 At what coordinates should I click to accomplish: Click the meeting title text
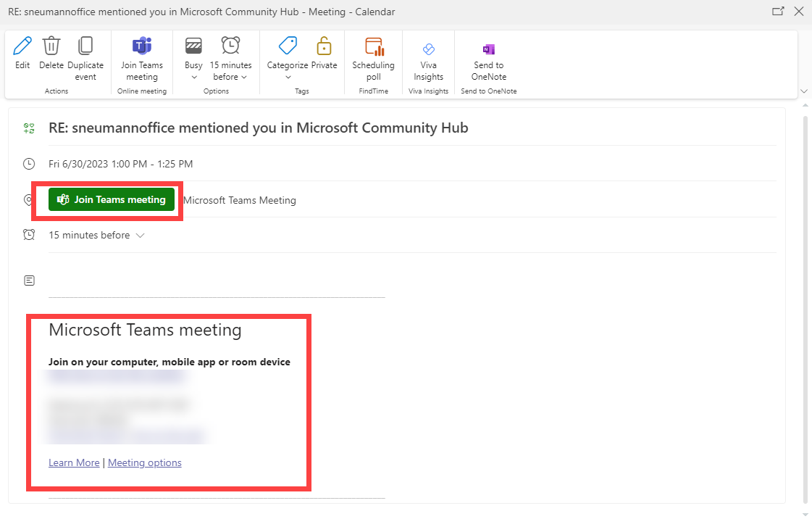pyautogui.click(x=259, y=128)
